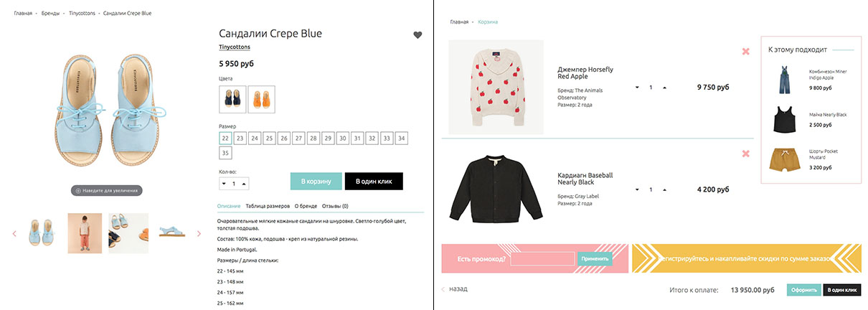The image size is (868, 310).
Task: Increase sandals quantity with up arrow
Action: coord(245,184)
